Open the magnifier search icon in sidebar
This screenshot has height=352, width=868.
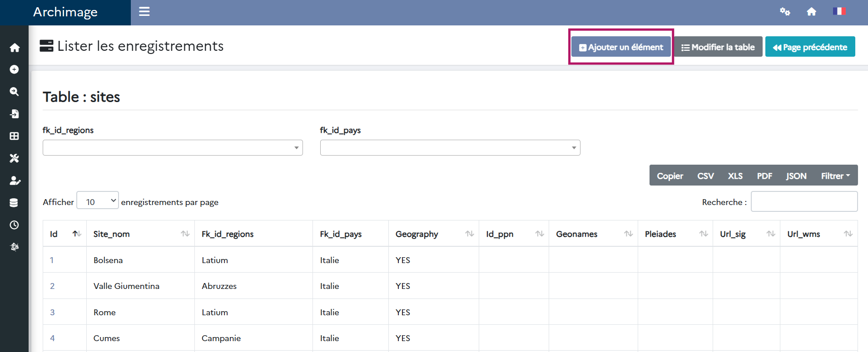[14, 92]
